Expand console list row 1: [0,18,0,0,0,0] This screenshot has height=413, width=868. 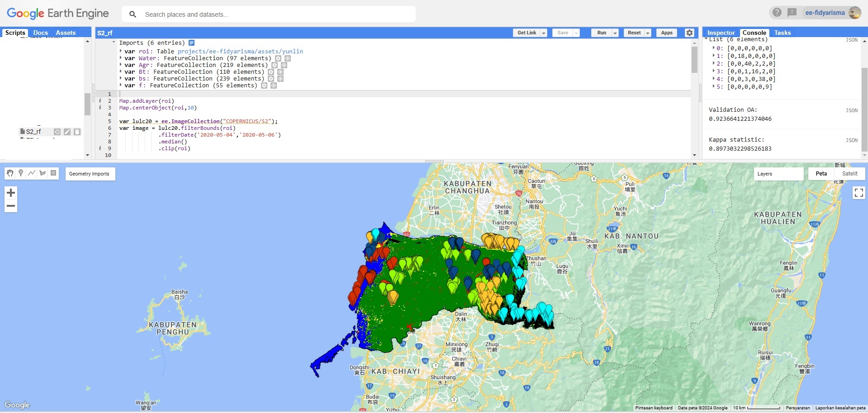click(x=714, y=56)
